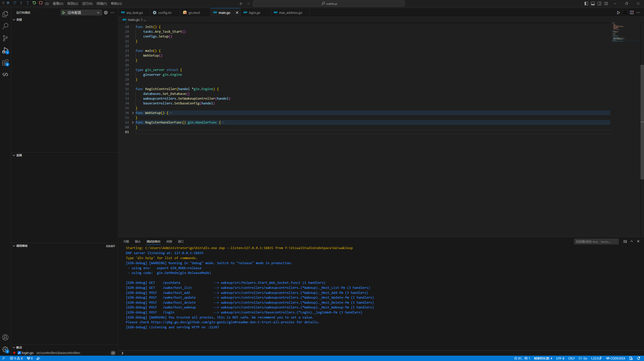Collapse the 监视 watch section
The image size is (644, 361).
[14, 155]
